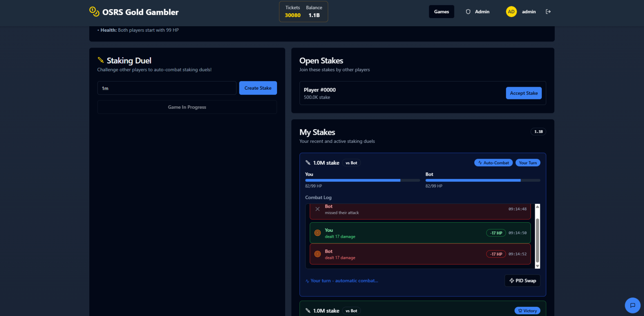Open the Games tab
Screen dimensions: 644x316
pos(442,12)
